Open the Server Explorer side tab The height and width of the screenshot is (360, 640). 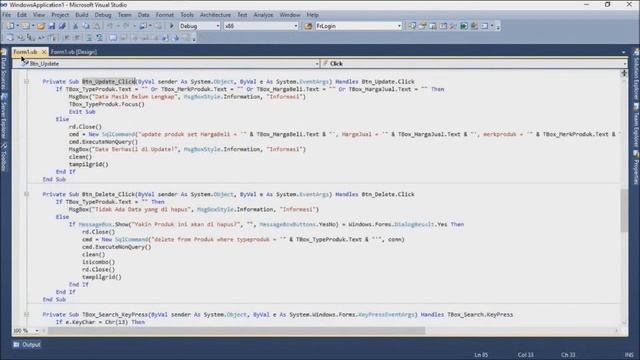point(4,116)
